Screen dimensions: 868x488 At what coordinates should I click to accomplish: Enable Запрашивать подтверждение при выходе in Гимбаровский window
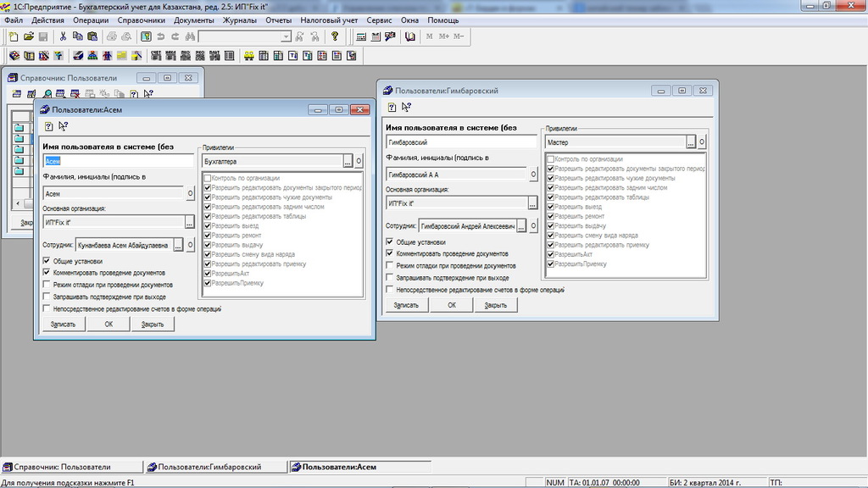390,278
